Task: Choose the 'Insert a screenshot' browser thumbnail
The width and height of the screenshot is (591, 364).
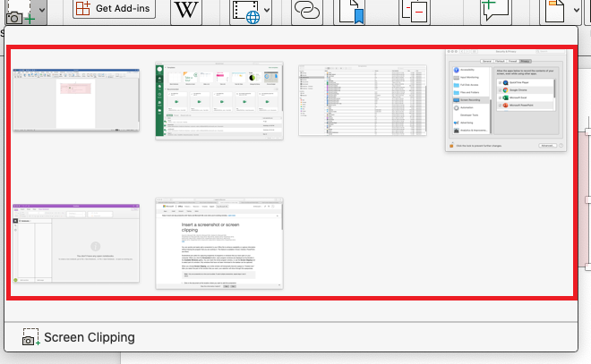Action: click(x=219, y=243)
